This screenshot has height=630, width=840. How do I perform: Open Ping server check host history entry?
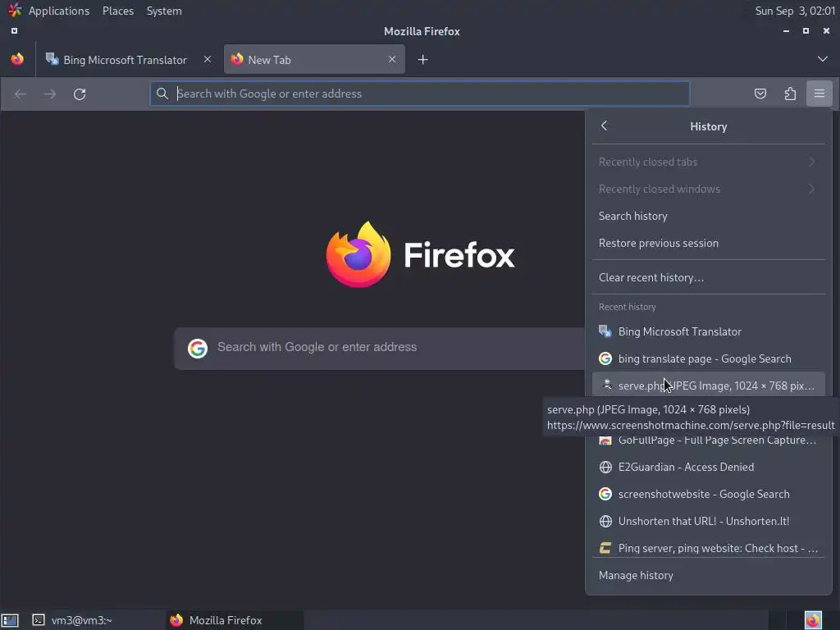point(708,548)
